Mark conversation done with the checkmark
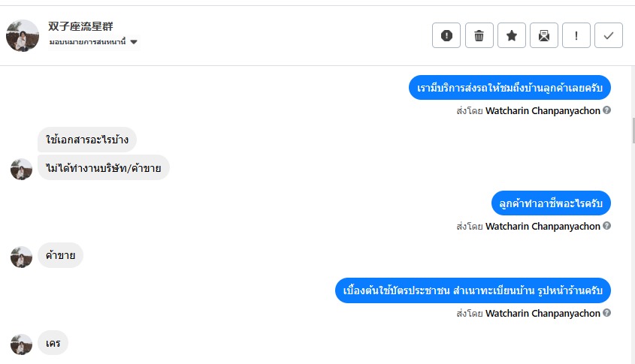This screenshot has height=364, width=635. 609,35
